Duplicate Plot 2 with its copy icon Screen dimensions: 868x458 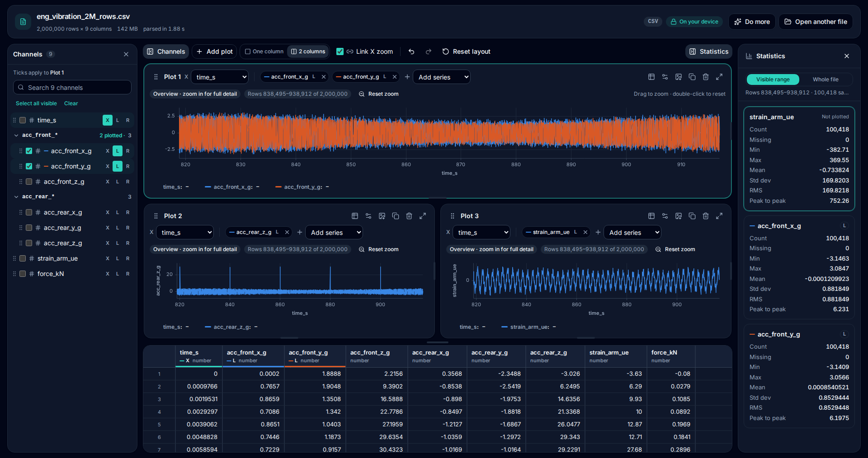point(396,216)
